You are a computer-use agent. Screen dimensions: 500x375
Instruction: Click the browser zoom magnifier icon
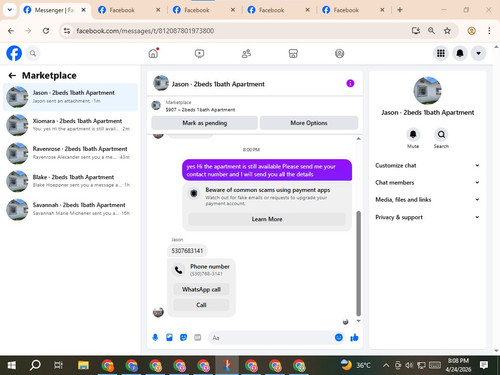click(431, 31)
